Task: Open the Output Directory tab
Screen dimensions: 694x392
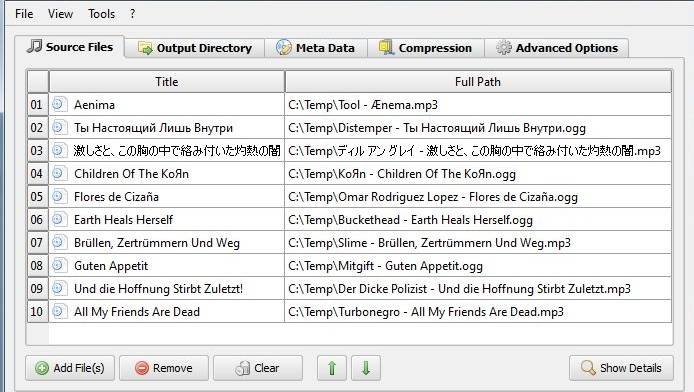Action: pos(195,48)
